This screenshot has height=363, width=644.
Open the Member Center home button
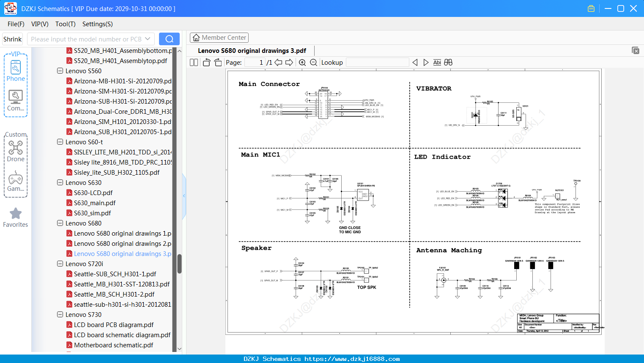tap(219, 38)
